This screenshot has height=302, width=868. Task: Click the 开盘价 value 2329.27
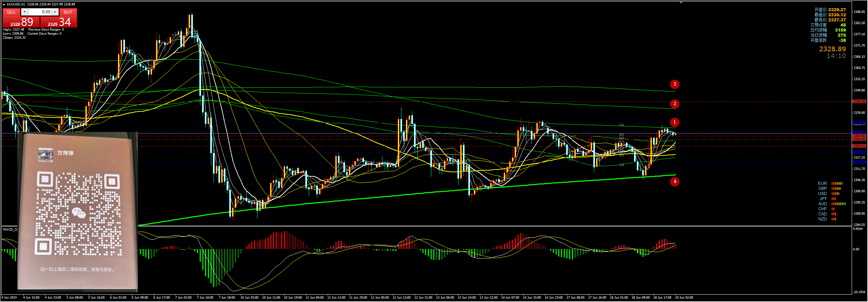[837, 10]
